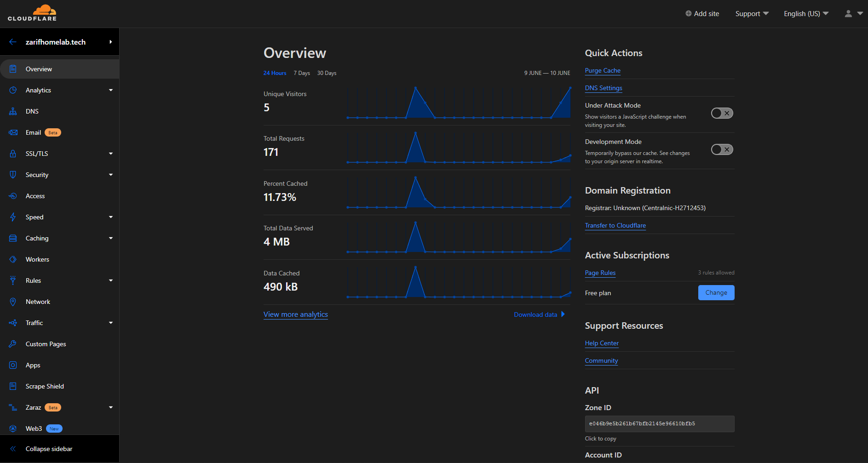868x463 pixels.
Task: Select the 30 Days tab
Action: (x=327, y=73)
